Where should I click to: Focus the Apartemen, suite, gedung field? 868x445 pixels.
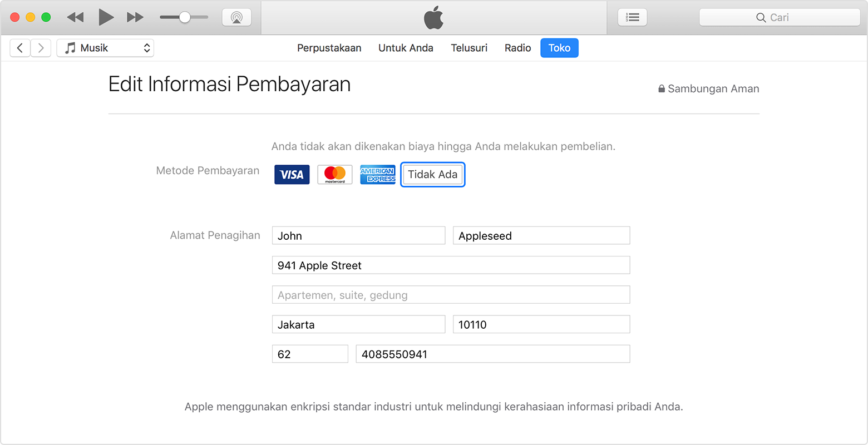click(x=451, y=295)
